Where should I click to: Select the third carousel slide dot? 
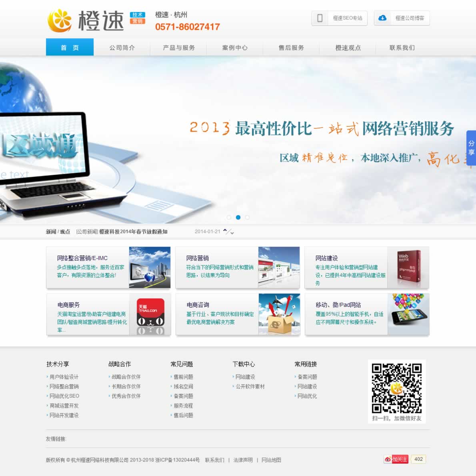point(247,217)
